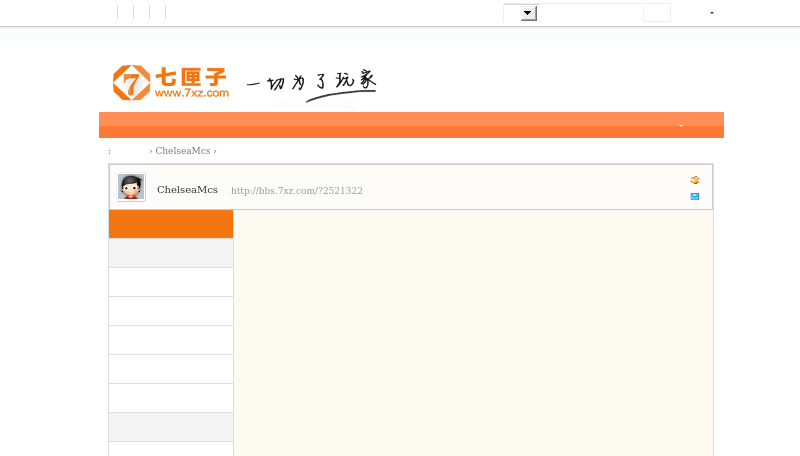Click the 7xz.com site logo
Viewport: 800px width, 456px height.
(171, 83)
